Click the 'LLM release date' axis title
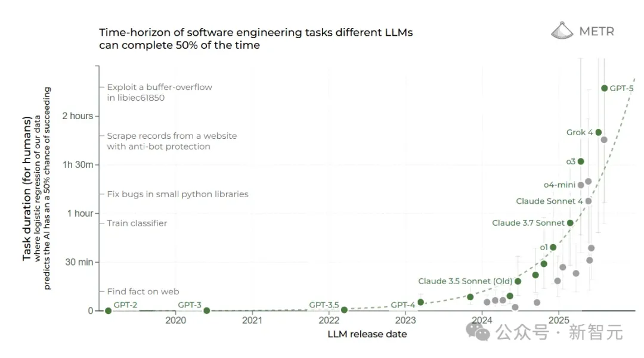 click(367, 334)
